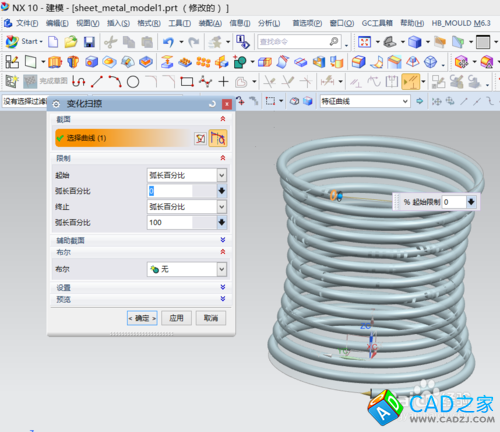Click the Cut scissors icon
The width and height of the screenshot is (500, 432).
point(110,42)
